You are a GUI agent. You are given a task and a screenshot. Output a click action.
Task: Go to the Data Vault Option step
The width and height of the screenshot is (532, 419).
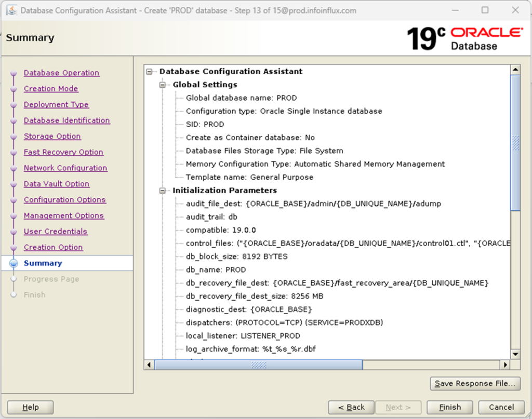coord(57,184)
